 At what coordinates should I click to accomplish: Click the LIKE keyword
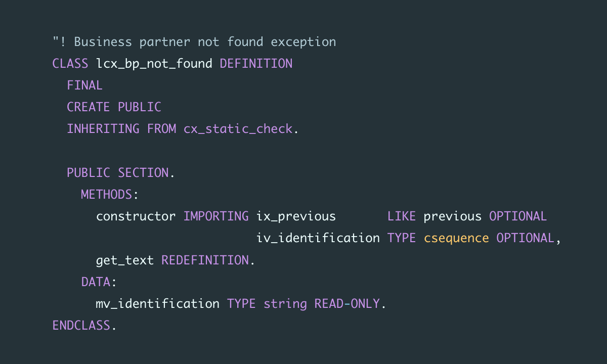click(x=402, y=216)
